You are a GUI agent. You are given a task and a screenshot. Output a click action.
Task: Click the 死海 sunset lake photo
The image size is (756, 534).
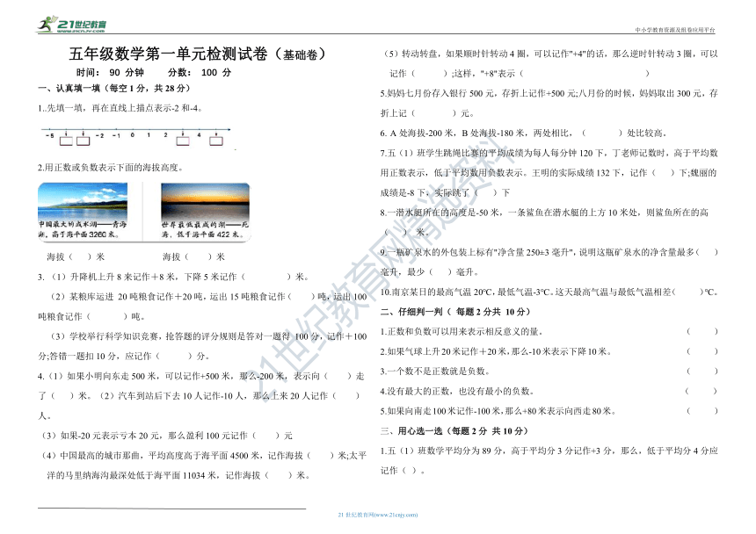click(206, 201)
